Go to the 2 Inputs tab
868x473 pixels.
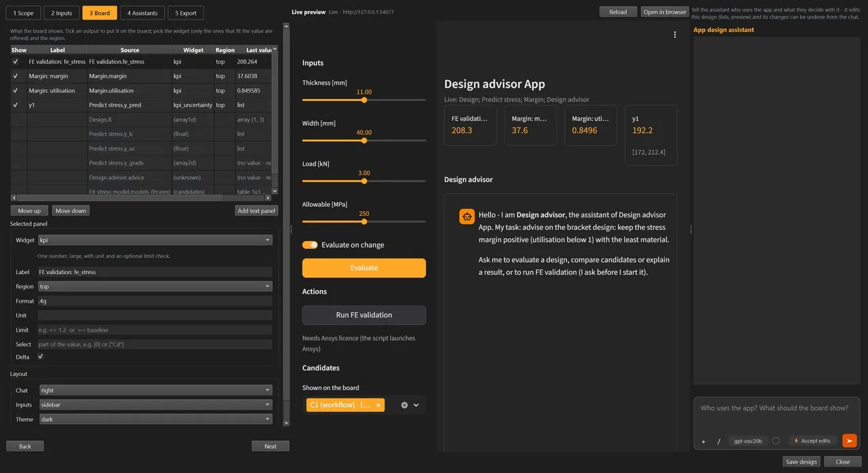[x=62, y=13]
